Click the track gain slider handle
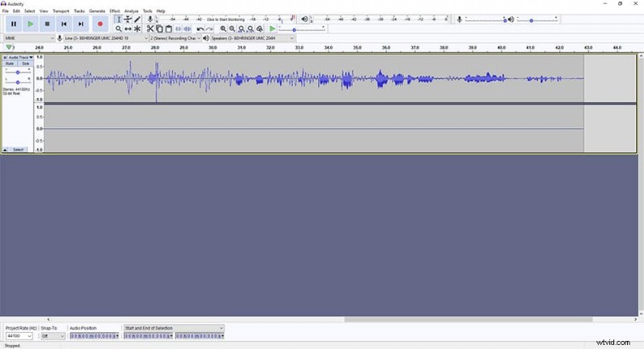This screenshot has width=644, height=349. point(18,73)
